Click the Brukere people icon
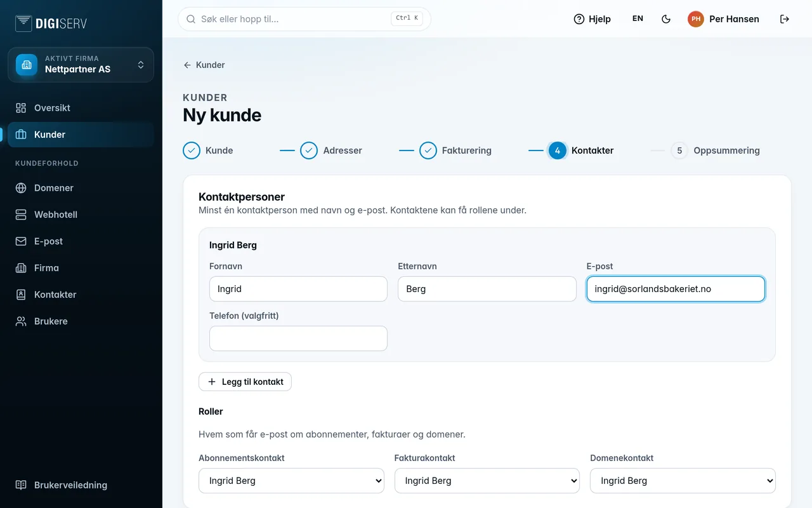812x508 pixels. [x=21, y=321]
